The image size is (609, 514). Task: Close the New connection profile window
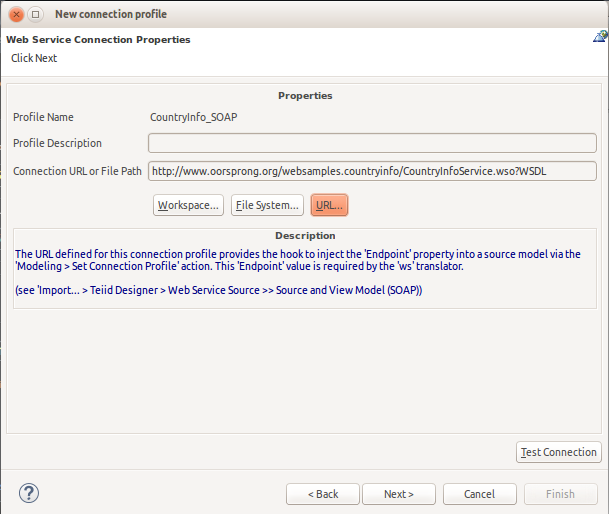coord(17,14)
